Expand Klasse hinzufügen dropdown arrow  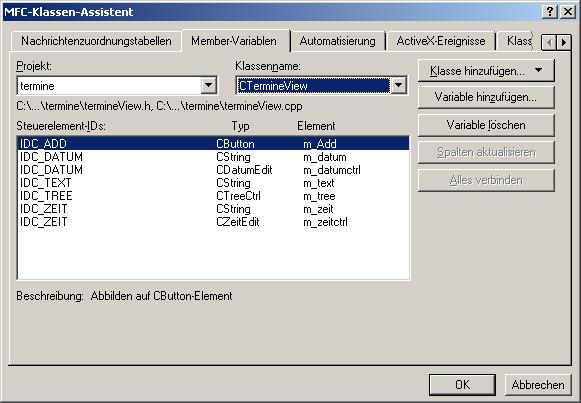(x=538, y=70)
